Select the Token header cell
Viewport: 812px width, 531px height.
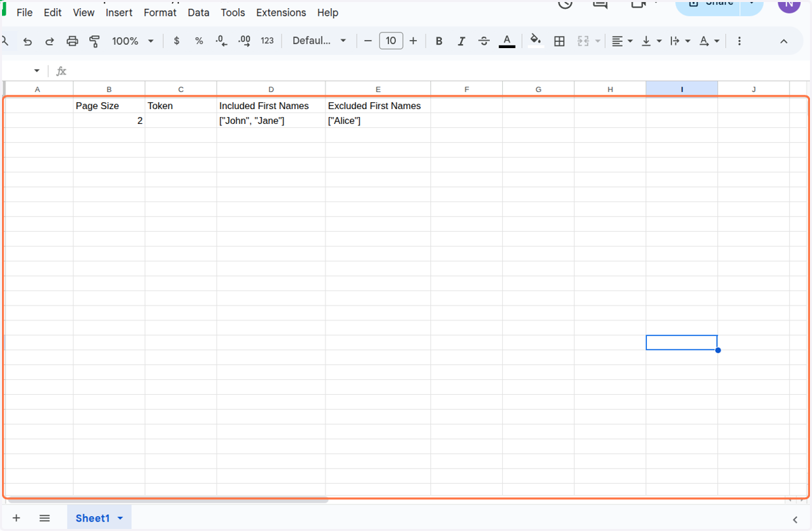181,106
